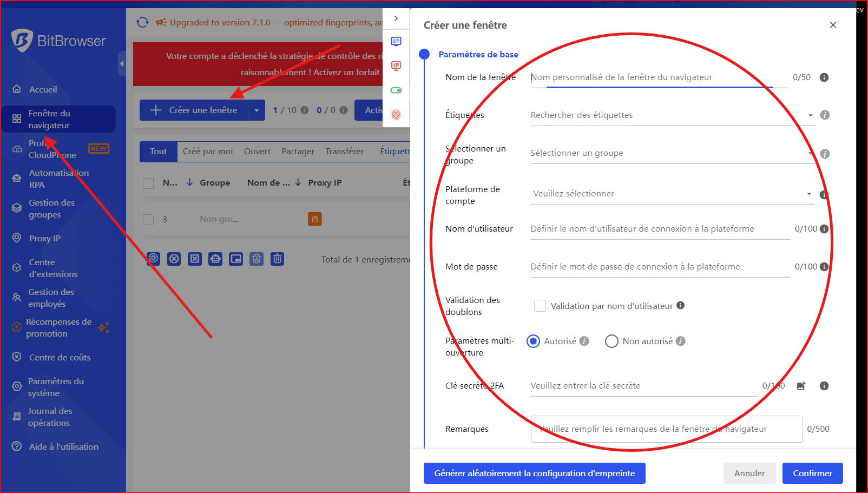Check Validation par nom d'utilisateur
The height and width of the screenshot is (493, 868).
coord(540,306)
